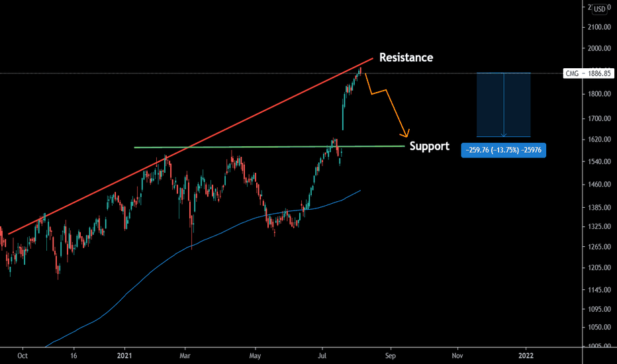Click the Jul date label
617x364 pixels.
tap(322, 356)
